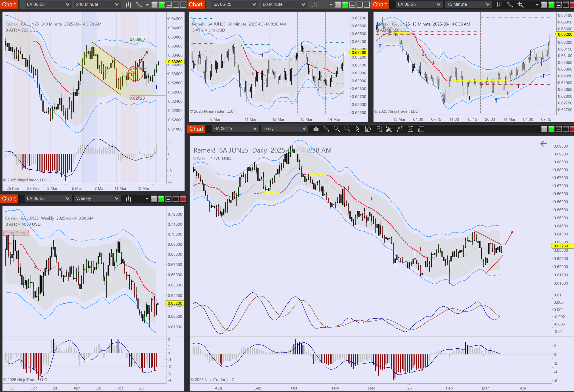Open chart properties list icon in Daily toolbar
Image resolution: width=574 pixels, height=392 pixels.
click(x=421, y=129)
